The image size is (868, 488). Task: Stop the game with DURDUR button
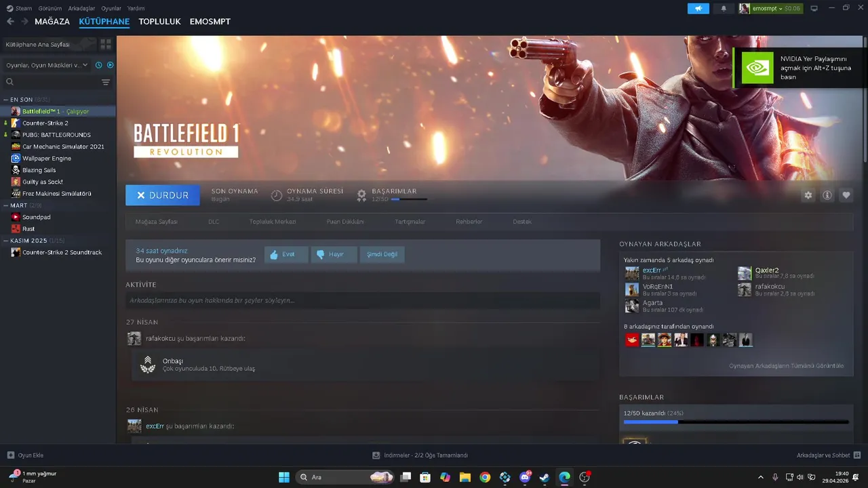point(163,195)
